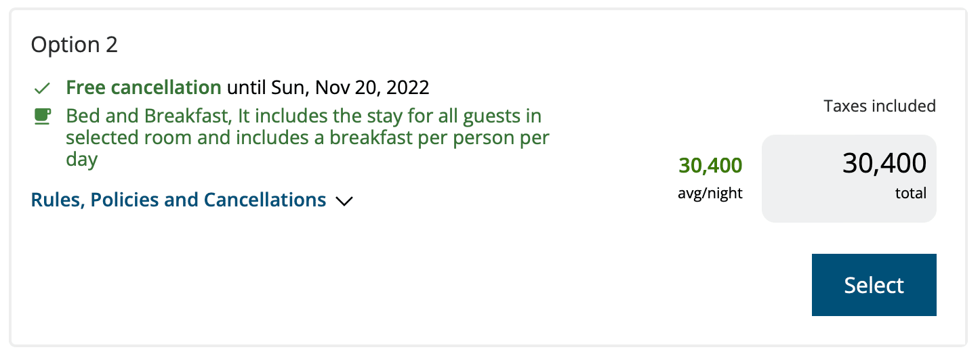Click the Option 2 heading
The image size is (980, 356).
tap(75, 45)
